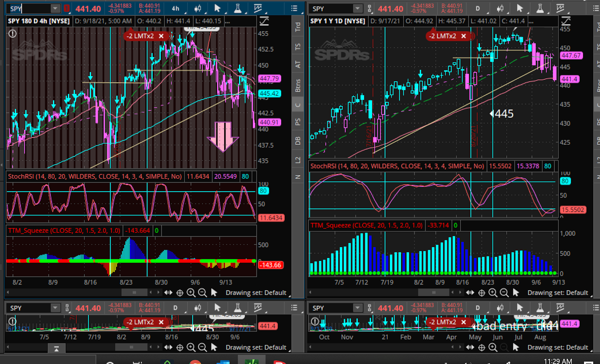Click the price axis settings icon on 4h chart
This screenshot has height=364, width=600.
pyautogui.click(x=264, y=21)
